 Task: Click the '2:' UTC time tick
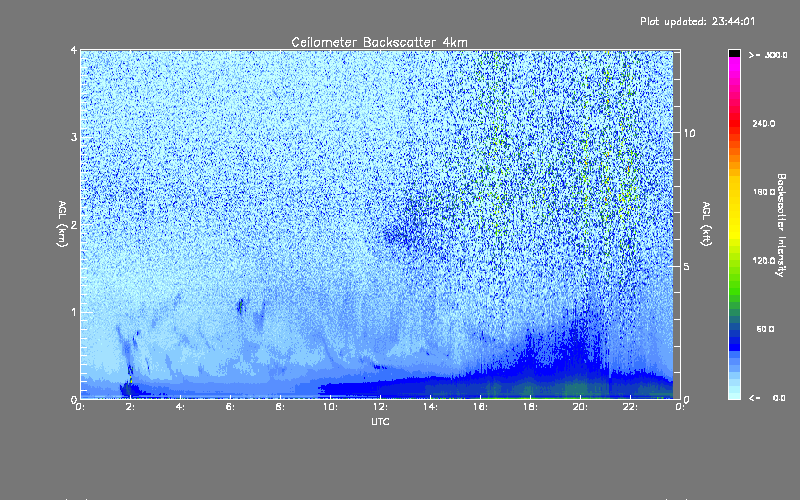(x=131, y=407)
